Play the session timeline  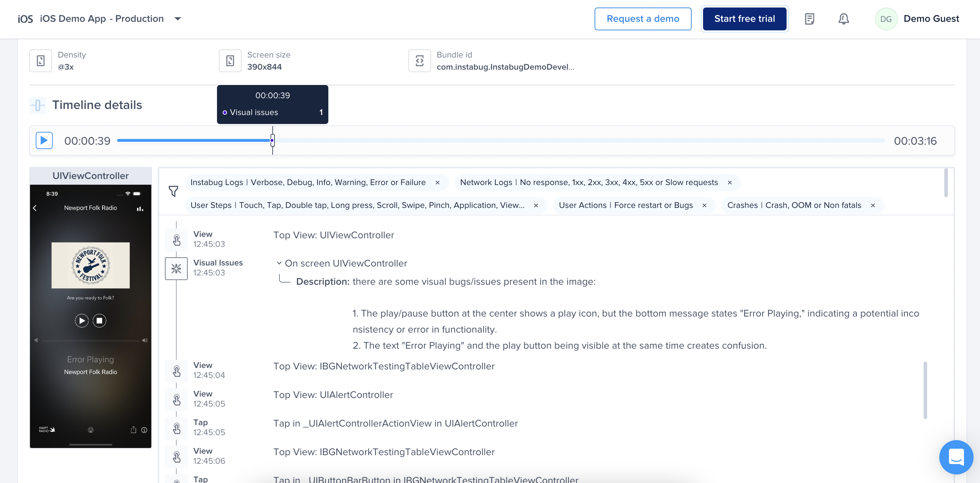point(44,140)
